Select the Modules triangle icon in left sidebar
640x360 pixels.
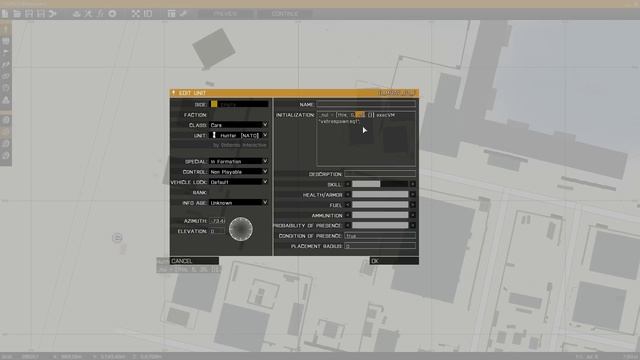coord(6,100)
